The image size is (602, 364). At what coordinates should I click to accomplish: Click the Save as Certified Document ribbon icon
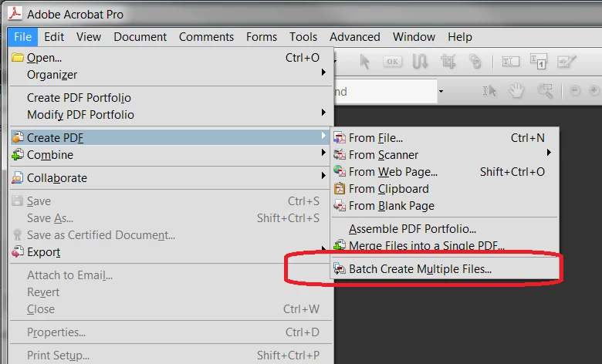18,234
